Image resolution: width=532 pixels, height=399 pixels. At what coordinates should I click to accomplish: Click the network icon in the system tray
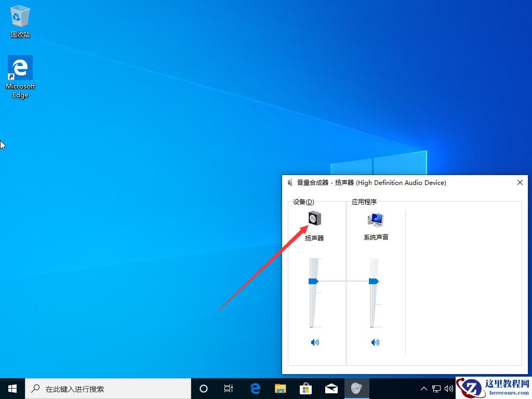(x=437, y=388)
